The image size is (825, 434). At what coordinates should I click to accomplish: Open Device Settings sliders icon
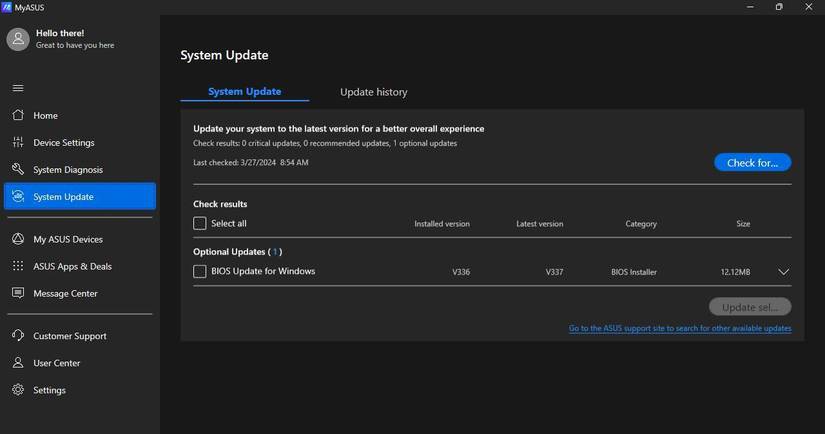(x=18, y=142)
